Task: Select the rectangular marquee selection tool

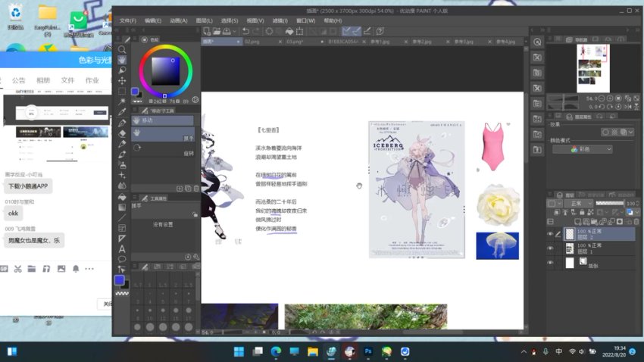Action: pos(122,91)
